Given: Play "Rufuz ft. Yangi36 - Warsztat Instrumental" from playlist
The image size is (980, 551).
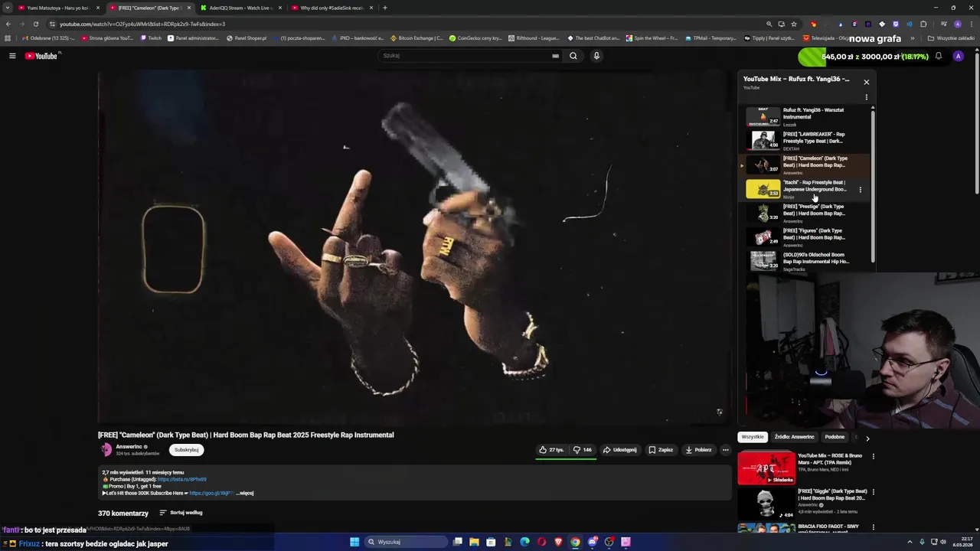Looking at the screenshot, I should 807,116.
